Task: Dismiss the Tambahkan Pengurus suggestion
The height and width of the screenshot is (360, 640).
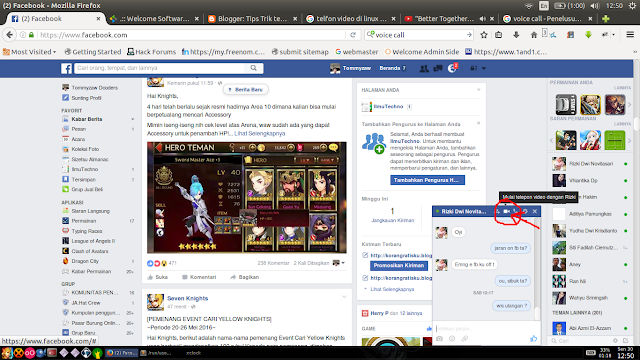Action: click(478, 123)
